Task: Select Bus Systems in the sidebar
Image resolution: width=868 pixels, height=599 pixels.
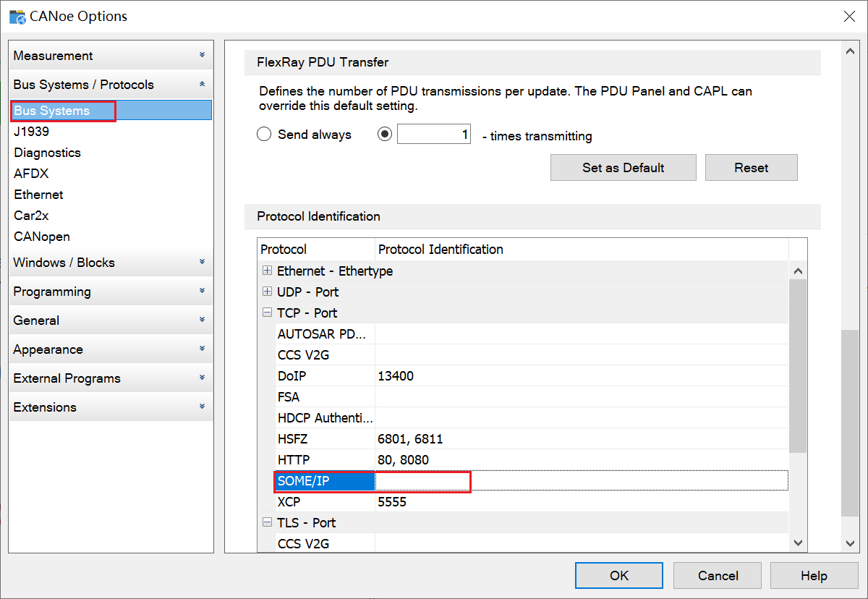Action: pos(111,111)
